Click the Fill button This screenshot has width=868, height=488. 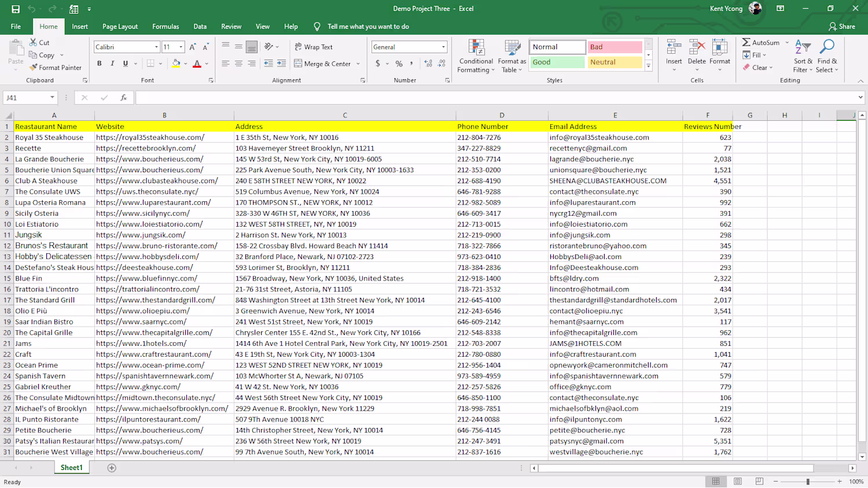pos(755,55)
